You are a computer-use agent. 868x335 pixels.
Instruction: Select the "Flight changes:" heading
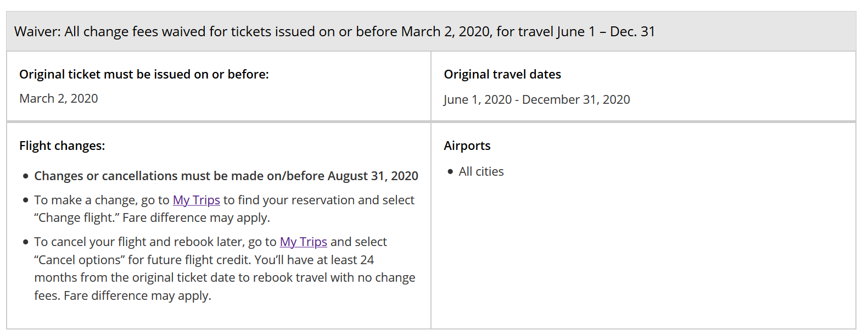coord(62,146)
